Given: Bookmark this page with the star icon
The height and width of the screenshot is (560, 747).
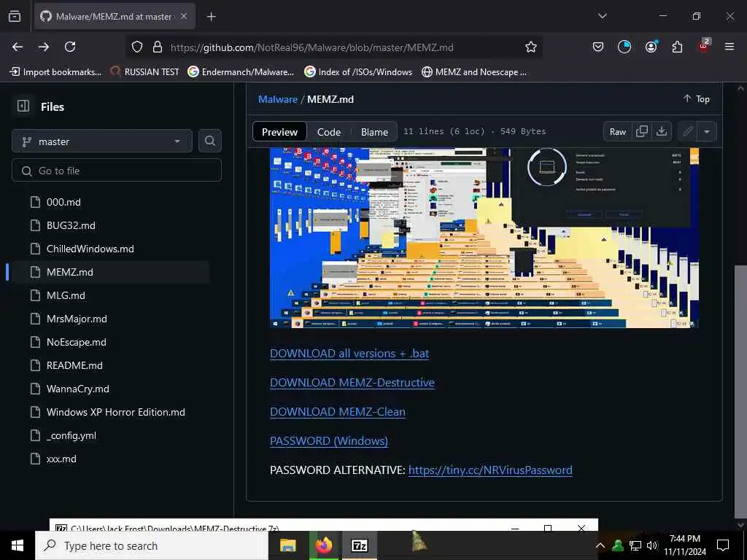Looking at the screenshot, I should pyautogui.click(x=531, y=47).
